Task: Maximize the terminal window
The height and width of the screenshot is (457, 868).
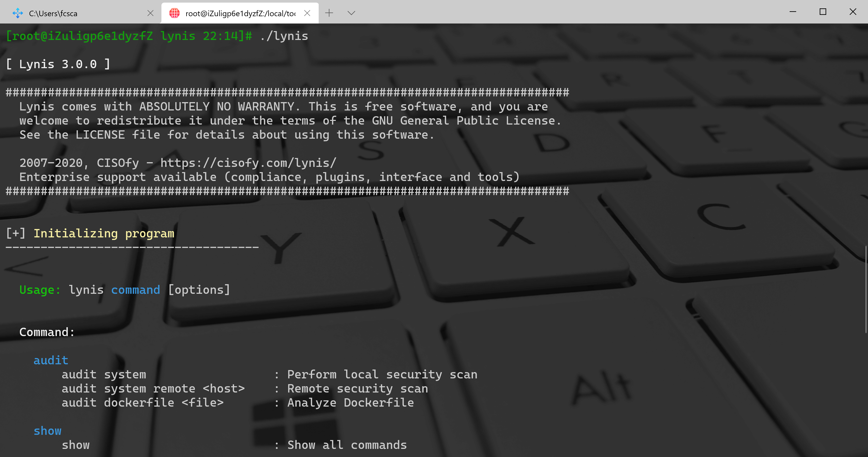Action: (823, 12)
